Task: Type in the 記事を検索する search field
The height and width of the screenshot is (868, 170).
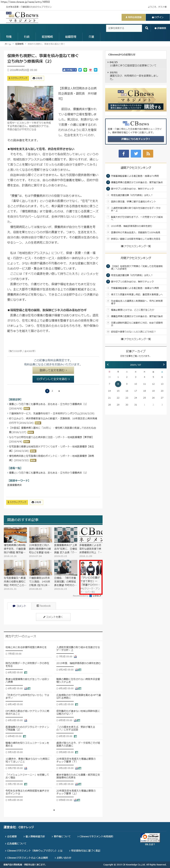Action: 124,28
